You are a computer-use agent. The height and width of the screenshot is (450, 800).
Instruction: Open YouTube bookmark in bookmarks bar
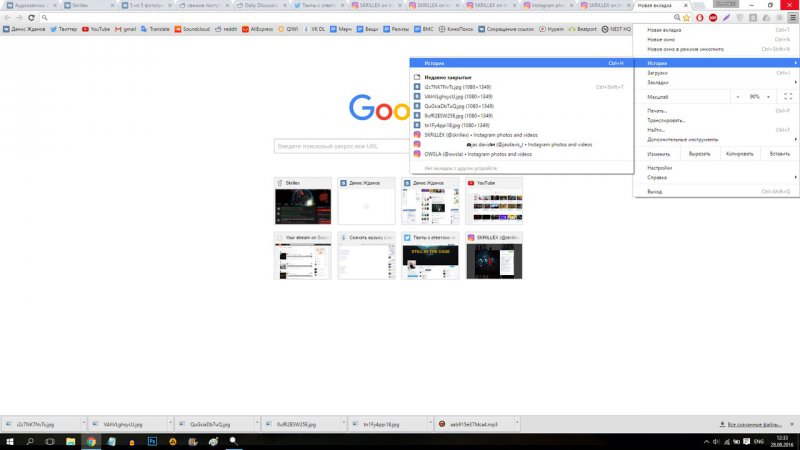click(96, 30)
